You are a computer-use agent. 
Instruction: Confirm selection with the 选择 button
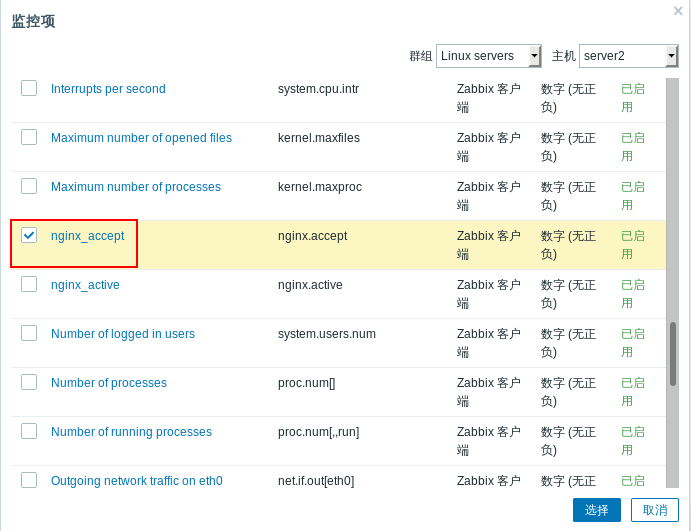click(597, 510)
